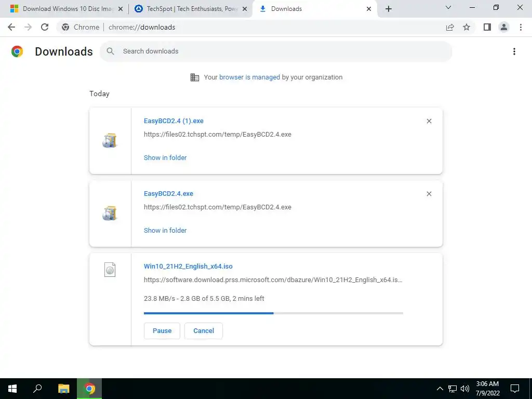
Task: Click the Chrome taskbar icon
Action: tap(89, 389)
